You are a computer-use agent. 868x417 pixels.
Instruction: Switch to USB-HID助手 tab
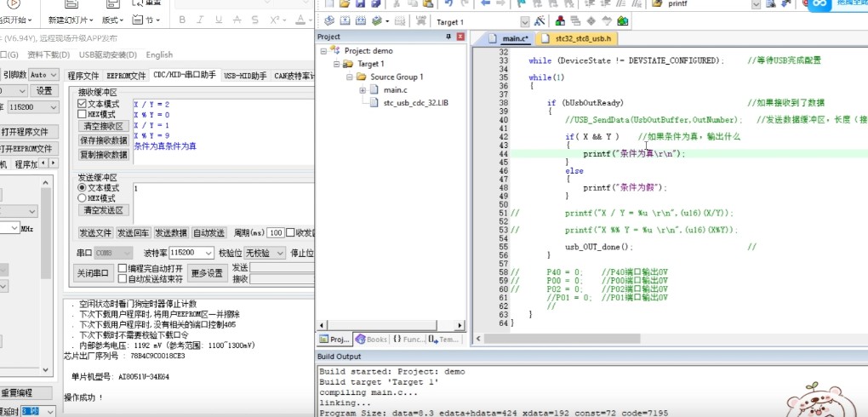(x=245, y=76)
